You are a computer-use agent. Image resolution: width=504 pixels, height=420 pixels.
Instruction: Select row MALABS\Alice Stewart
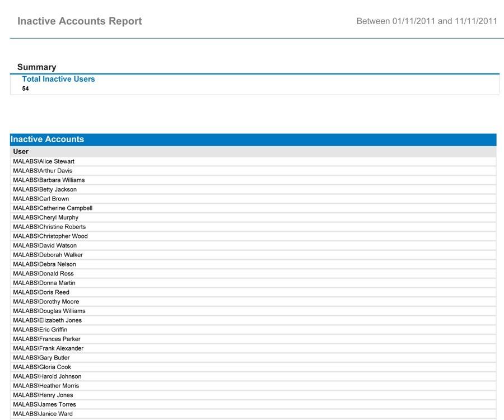pyautogui.click(x=253, y=161)
